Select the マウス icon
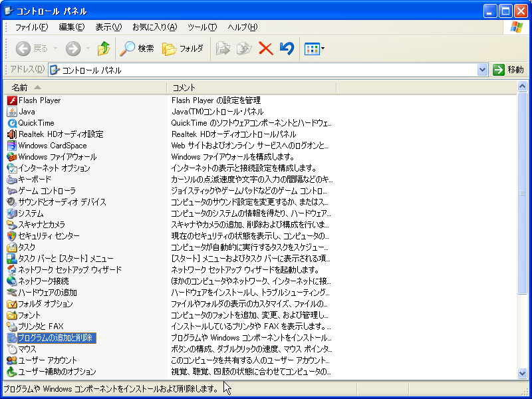The height and width of the screenshot is (399, 532). tap(12, 349)
